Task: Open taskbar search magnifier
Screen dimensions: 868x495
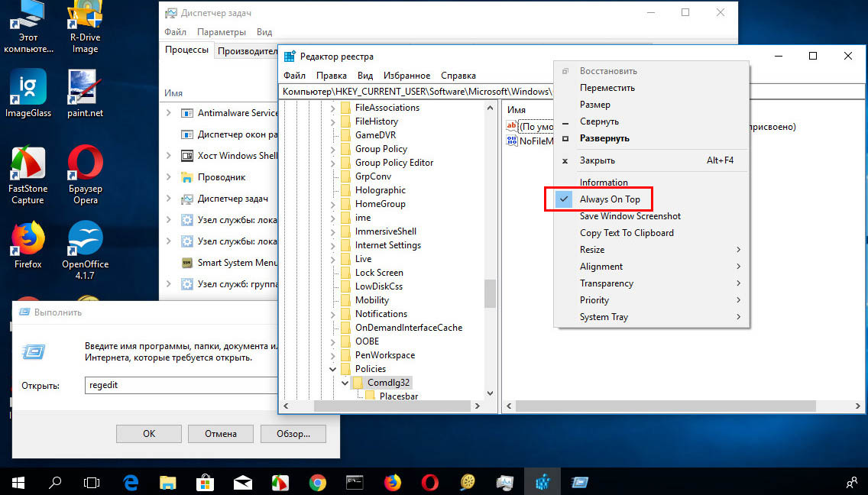Action: pos(55,482)
